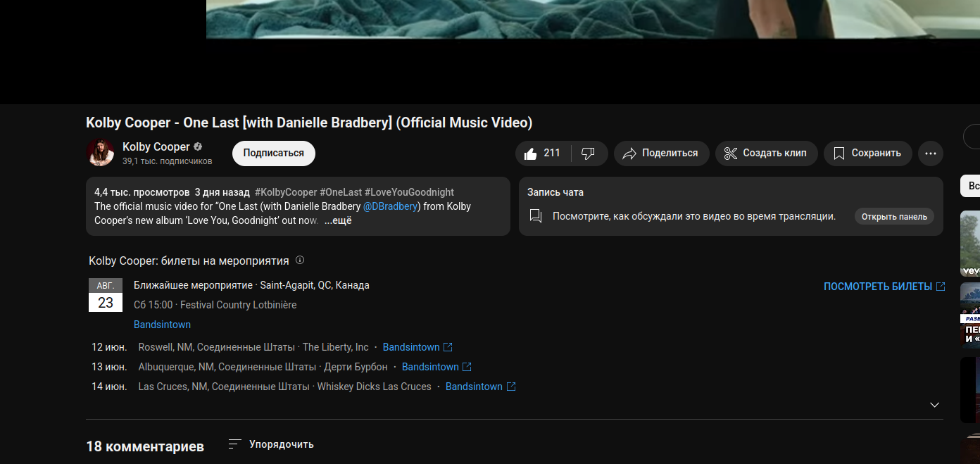Click the 39,1 тыс. подписчиков text
The image size is (980, 464).
coord(167,161)
